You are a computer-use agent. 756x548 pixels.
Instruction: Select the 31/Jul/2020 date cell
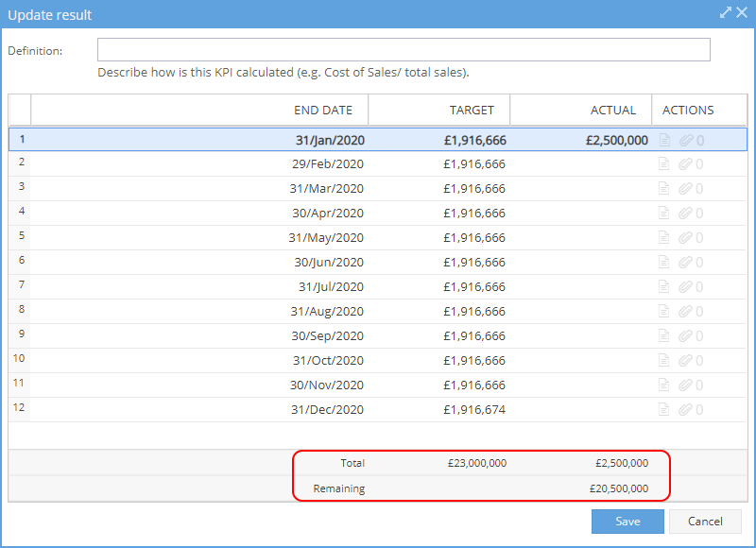pyautogui.click(x=199, y=287)
